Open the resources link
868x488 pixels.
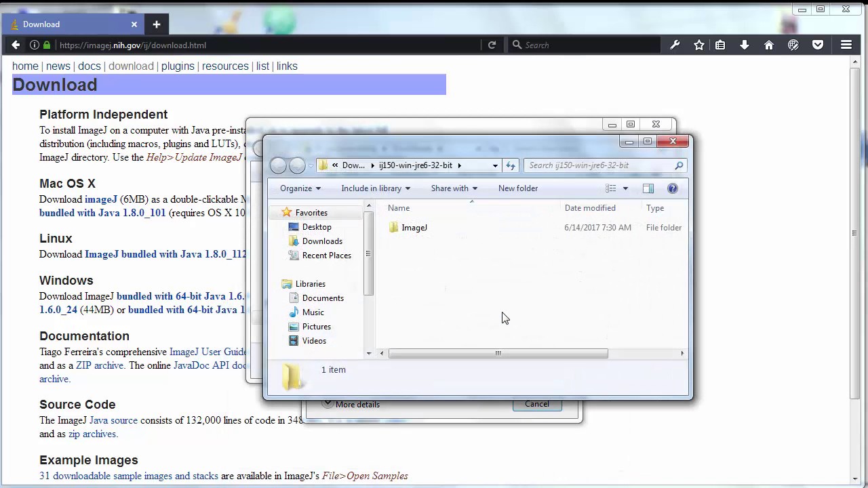click(225, 66)
